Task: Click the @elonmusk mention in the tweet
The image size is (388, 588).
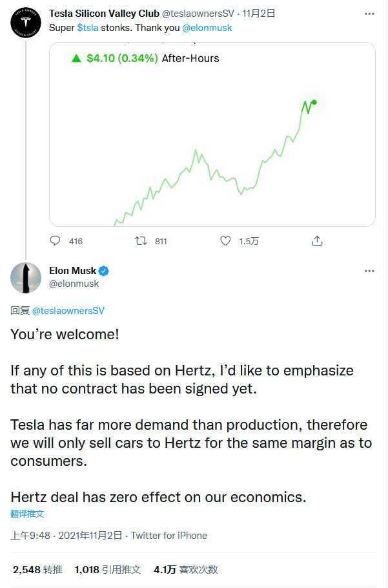Action: [x=207, y=28]
